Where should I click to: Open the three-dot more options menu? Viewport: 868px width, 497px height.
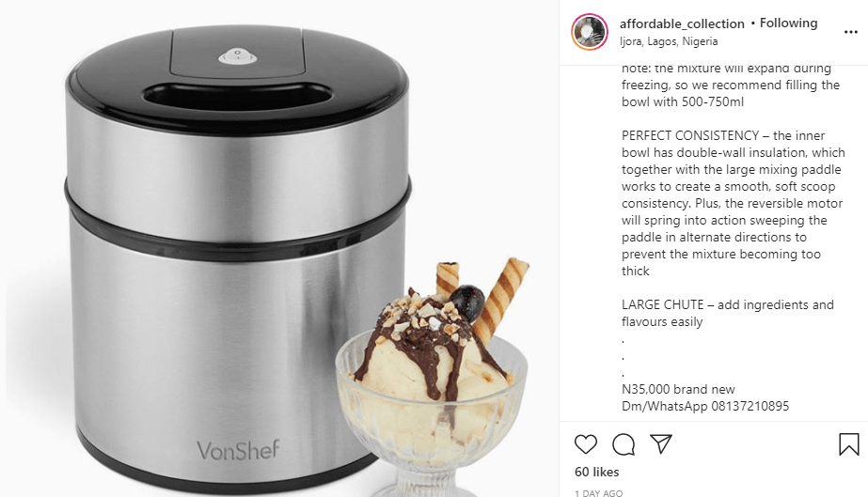tap(851, 32)
